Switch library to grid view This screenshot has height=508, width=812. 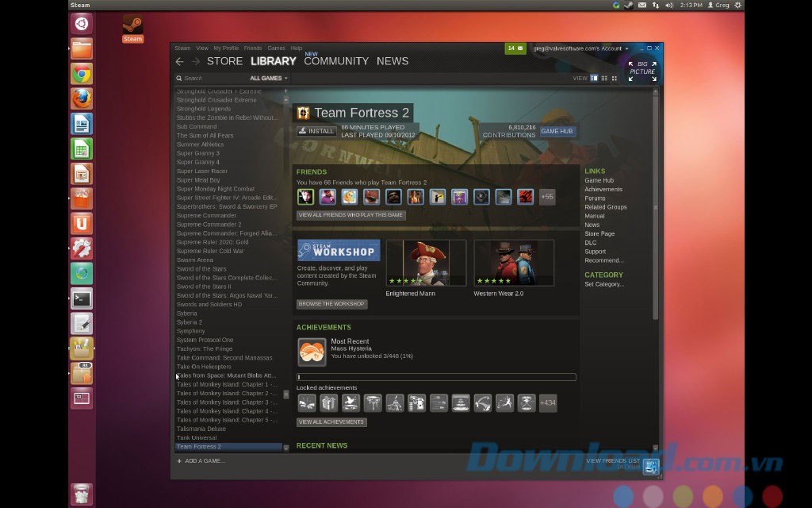(x=615, y=78)
